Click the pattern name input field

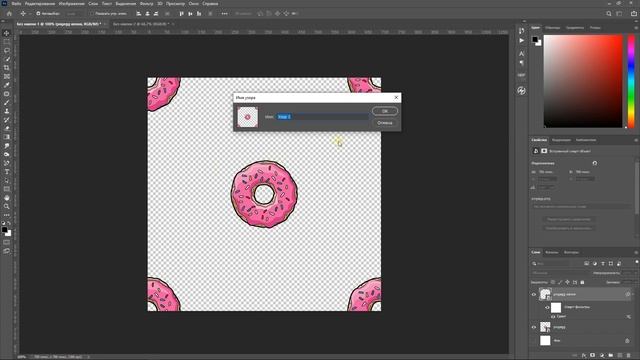pyautogui.click(x=322, y=117)
